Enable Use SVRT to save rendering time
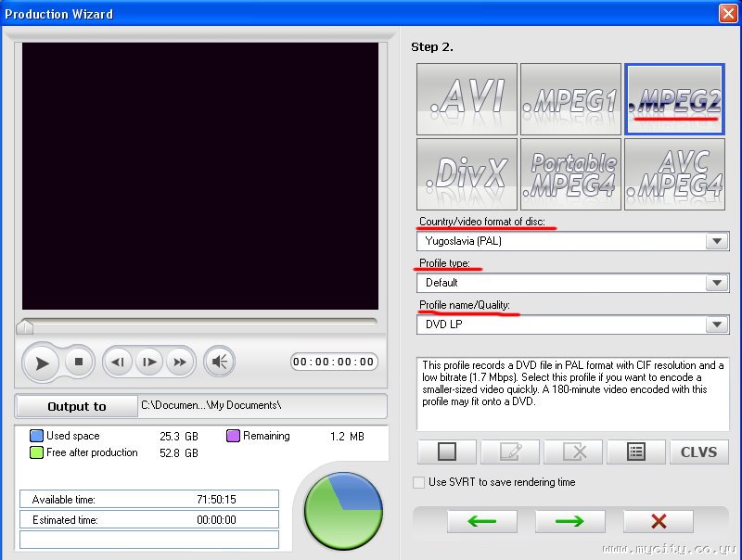The height and width of the screenshot is (560, 742). click(x=419, y=482)
